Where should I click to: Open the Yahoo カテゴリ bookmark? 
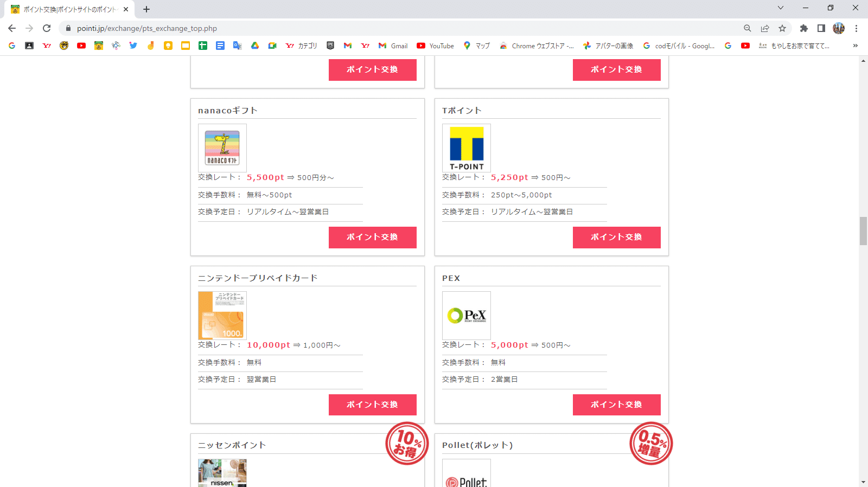(x=301, y=46)
